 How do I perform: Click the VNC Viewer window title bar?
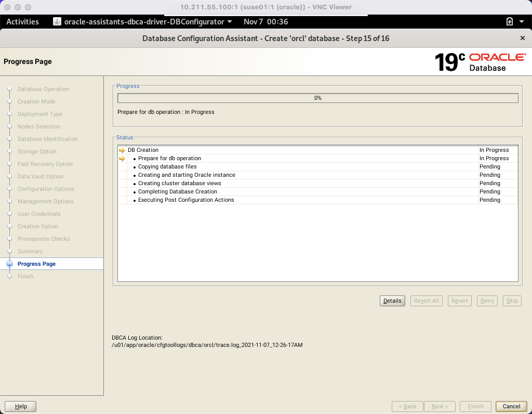(265, 7)
